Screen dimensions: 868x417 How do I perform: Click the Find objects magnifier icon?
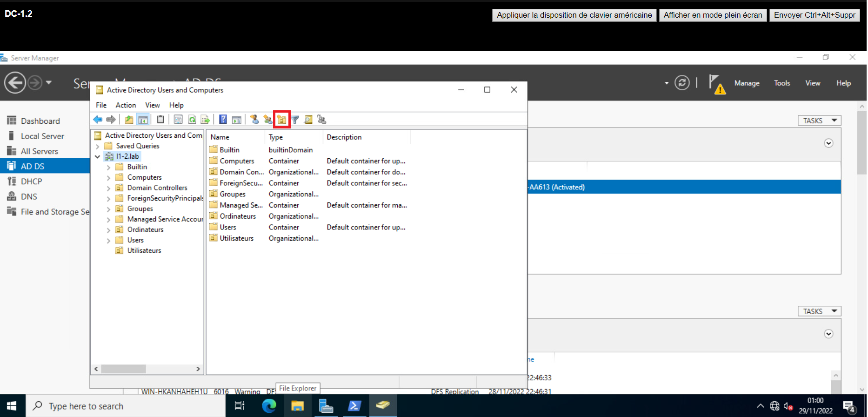click(x=308, y=120)
